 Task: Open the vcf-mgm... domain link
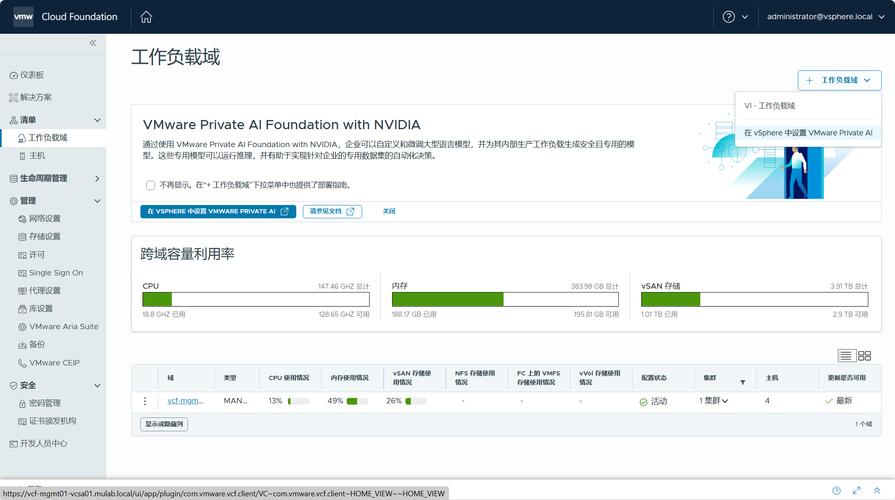(185, 401)
